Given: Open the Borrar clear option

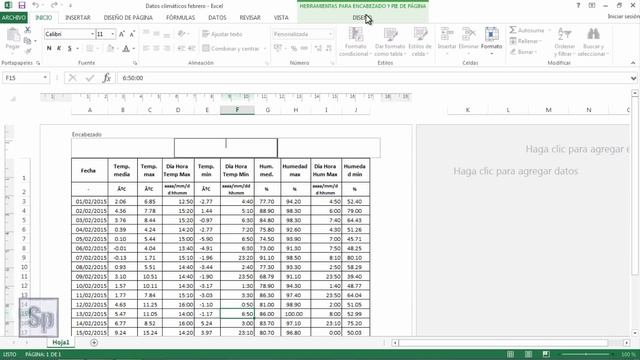Looking at the screenshot, I should coord(525,52).
